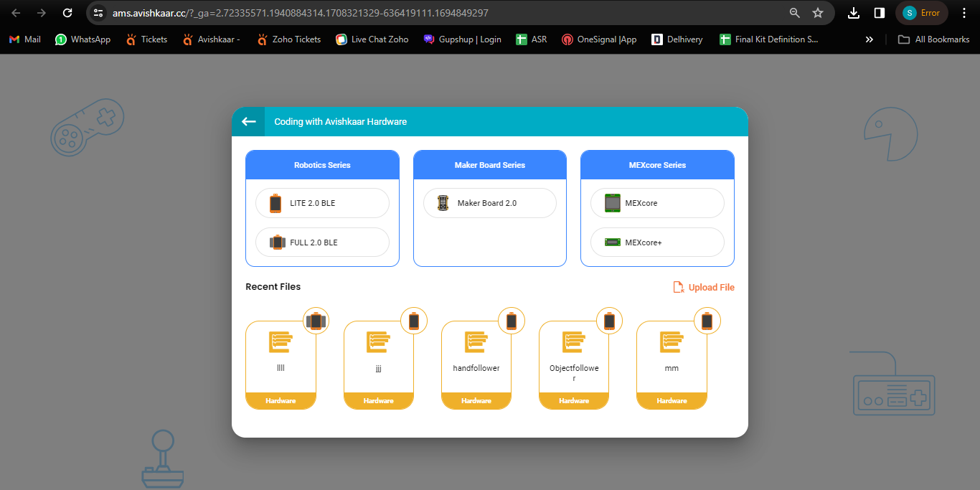
Task: Click the Upload File link
Action: click(x=704, y=287)
